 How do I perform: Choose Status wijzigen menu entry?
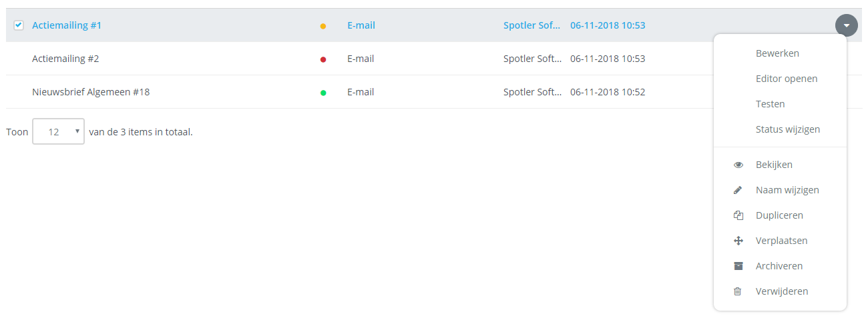pos(788,129)
